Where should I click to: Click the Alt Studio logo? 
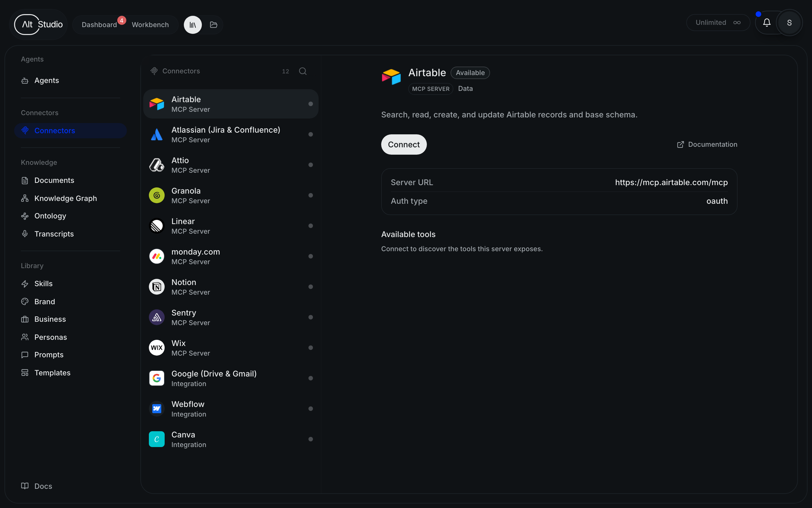pyautogui.click(x=39, y=25)
